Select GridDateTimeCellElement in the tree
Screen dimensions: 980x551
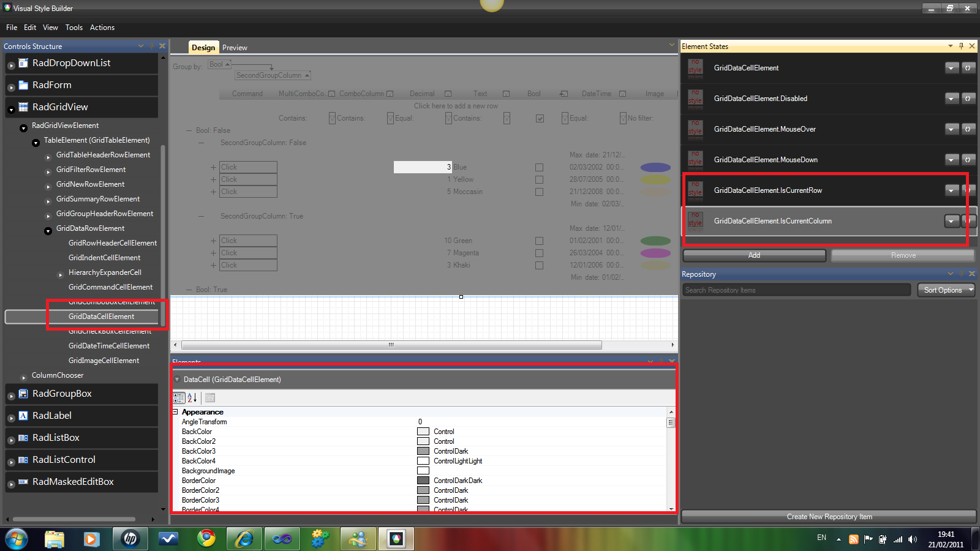coord(109,346)
